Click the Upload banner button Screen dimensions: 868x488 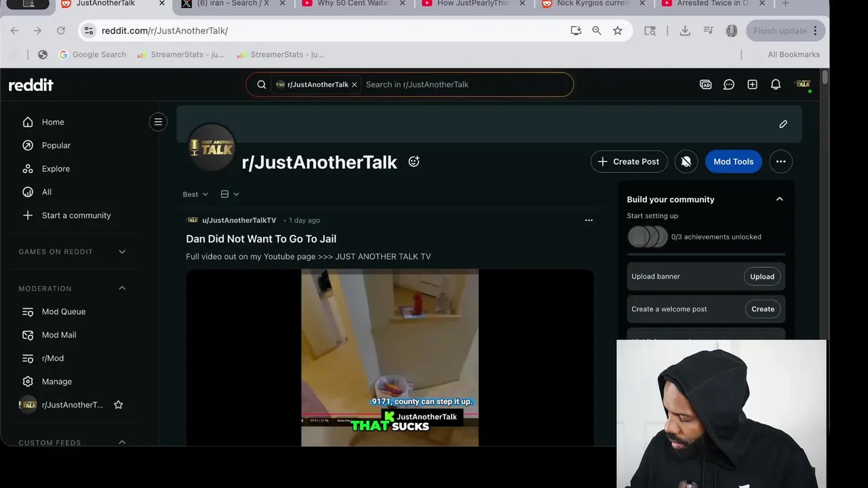point(762,277)
